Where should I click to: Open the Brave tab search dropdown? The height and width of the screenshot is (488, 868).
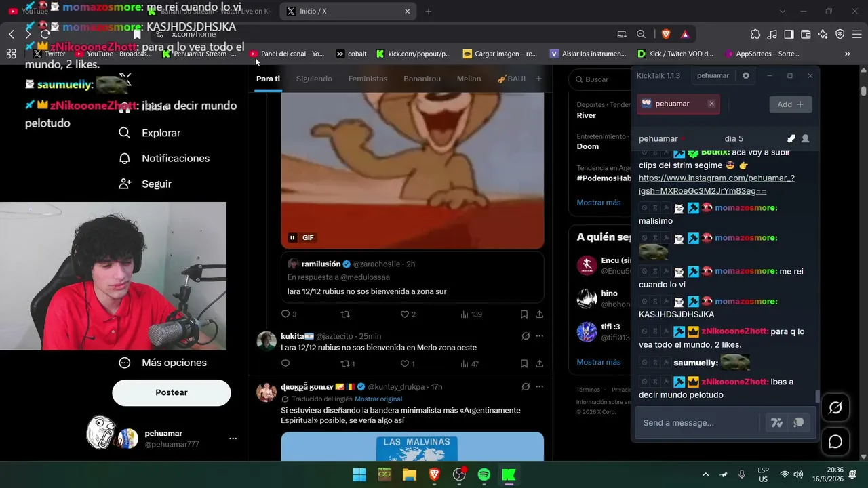(x=783, y=12)
